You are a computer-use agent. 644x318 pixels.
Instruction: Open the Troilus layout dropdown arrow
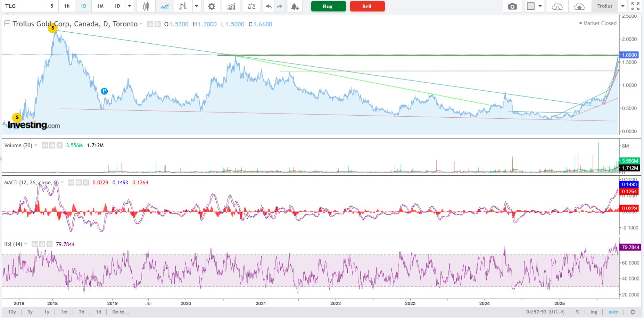coord(622,6)
